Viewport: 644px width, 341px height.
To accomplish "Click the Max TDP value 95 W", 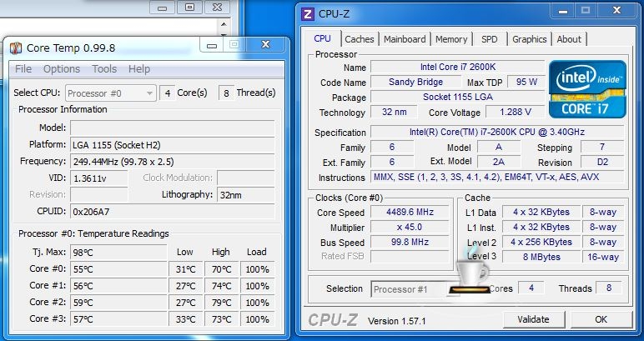I will pyautogui.click(x=526, y=82).
